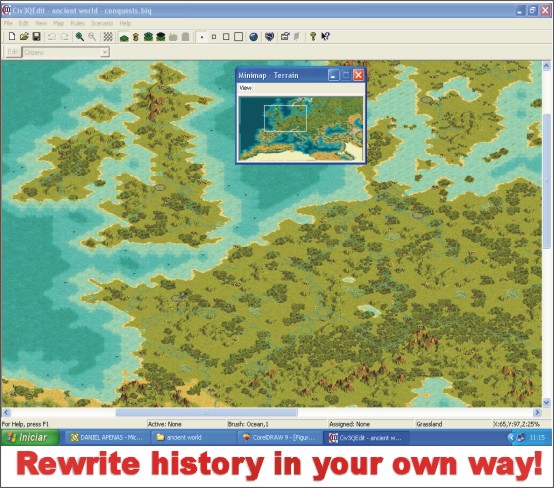Switch to DANIEL APENAS taskbar window
The width and height of the screenshot is (554, 488).
pyautogui.click(x=107, y=438)
